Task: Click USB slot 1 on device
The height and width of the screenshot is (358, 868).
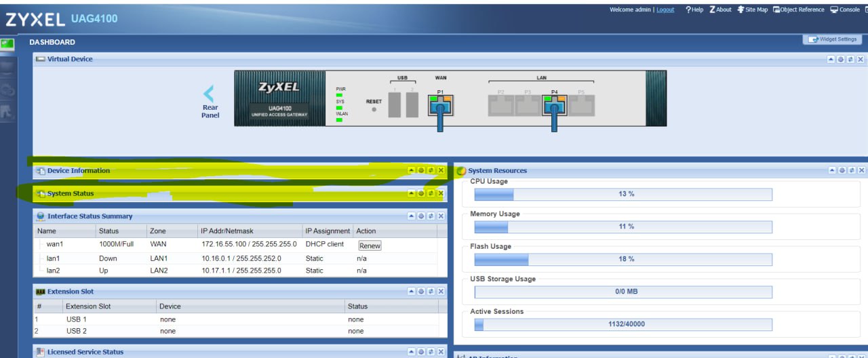Action: click(395, 105)
